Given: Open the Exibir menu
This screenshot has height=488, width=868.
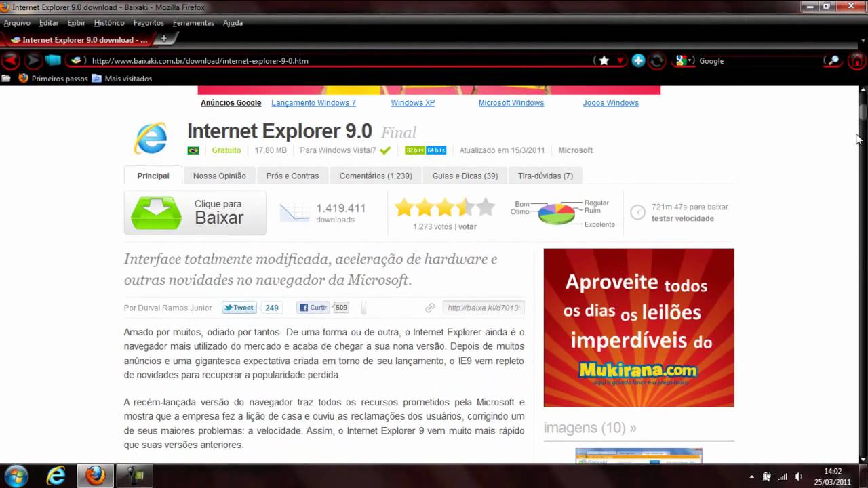Looking at the screenshot, I should pos(76,22).
